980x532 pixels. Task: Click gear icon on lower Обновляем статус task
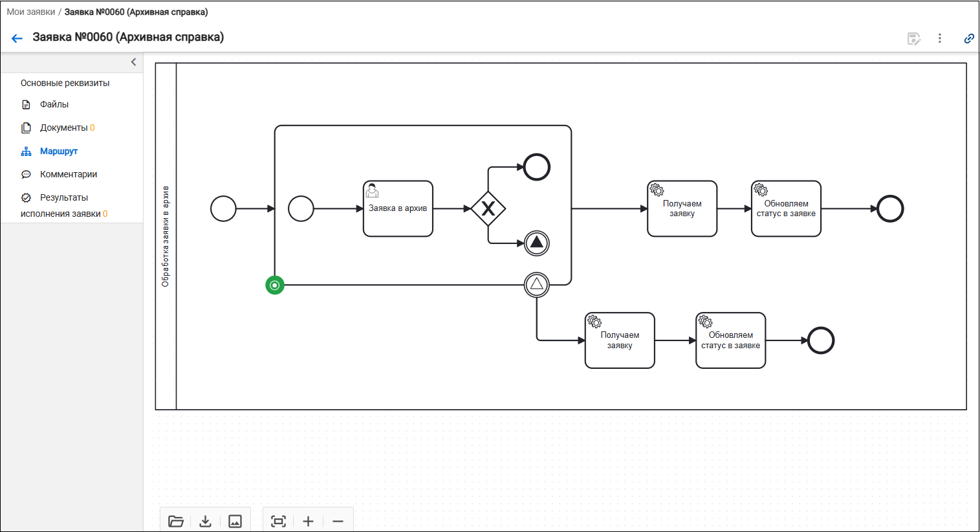click(705, 322)
